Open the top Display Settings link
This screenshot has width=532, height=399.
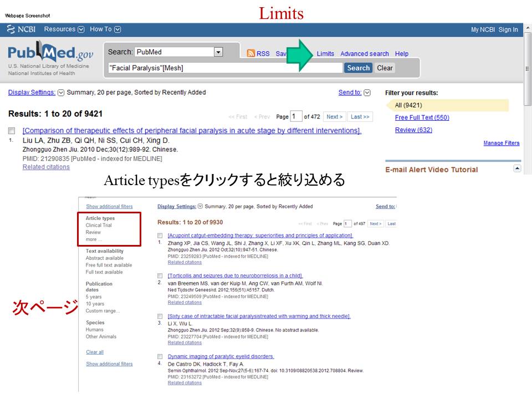[32, 93]
